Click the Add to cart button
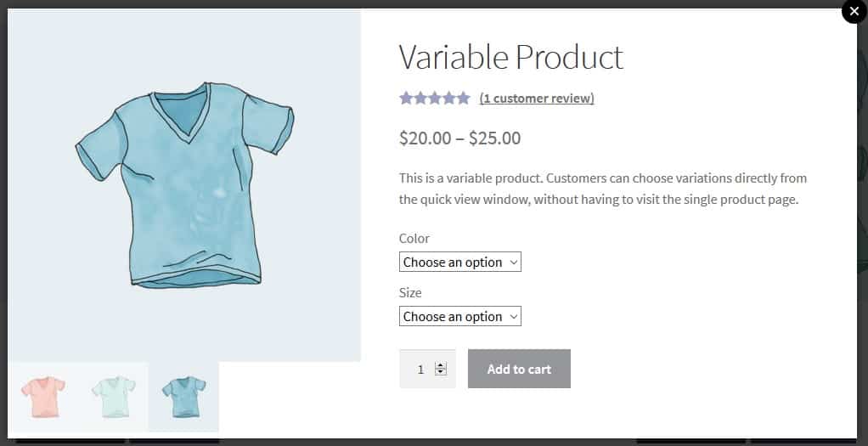 519,369
